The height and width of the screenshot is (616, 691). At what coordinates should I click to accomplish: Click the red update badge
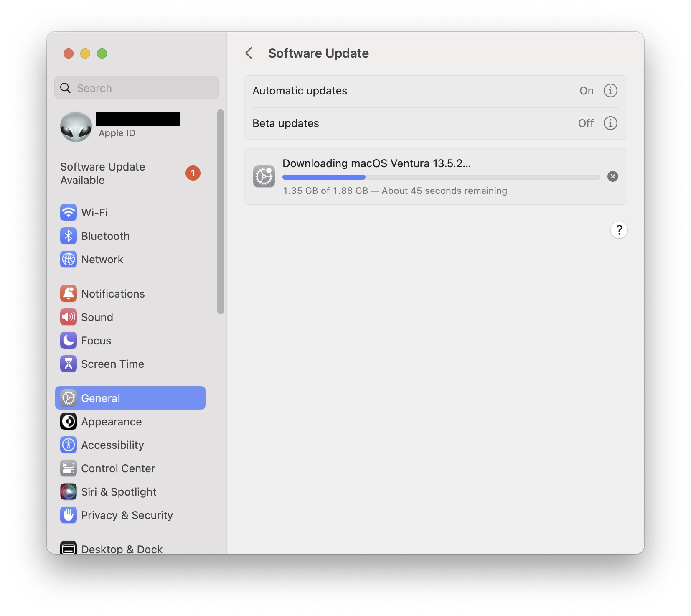pyautogui.click(x=193, y=173)
